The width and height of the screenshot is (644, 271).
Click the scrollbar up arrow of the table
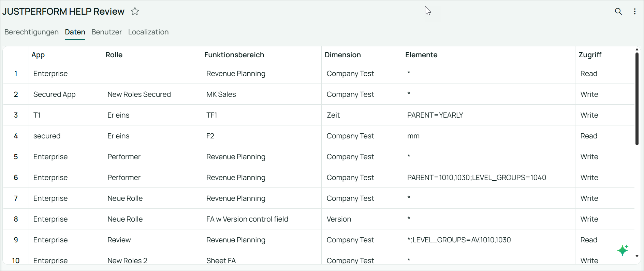tap(637, 50)
